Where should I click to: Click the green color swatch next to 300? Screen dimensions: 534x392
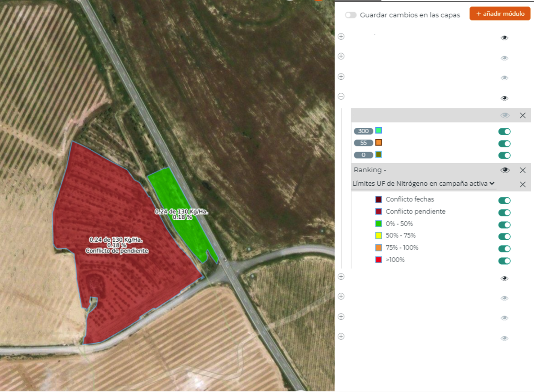(379, 130)
